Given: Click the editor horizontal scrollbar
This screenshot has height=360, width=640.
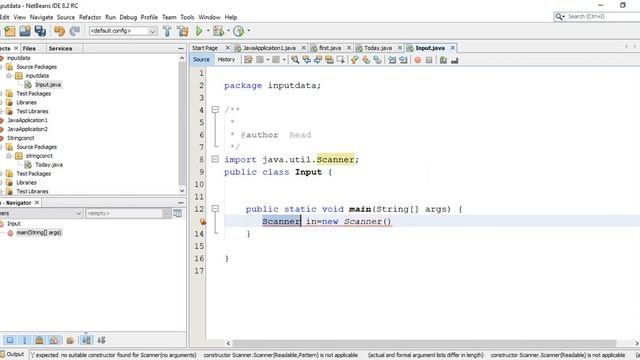Looking at the screenshot, I should pyautogui.click(x=424, y=343).
